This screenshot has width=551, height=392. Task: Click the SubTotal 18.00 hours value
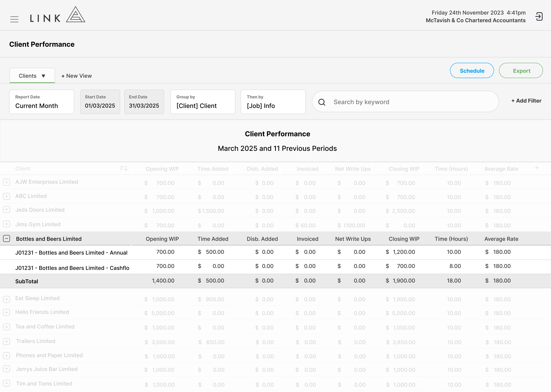point(454,280)
